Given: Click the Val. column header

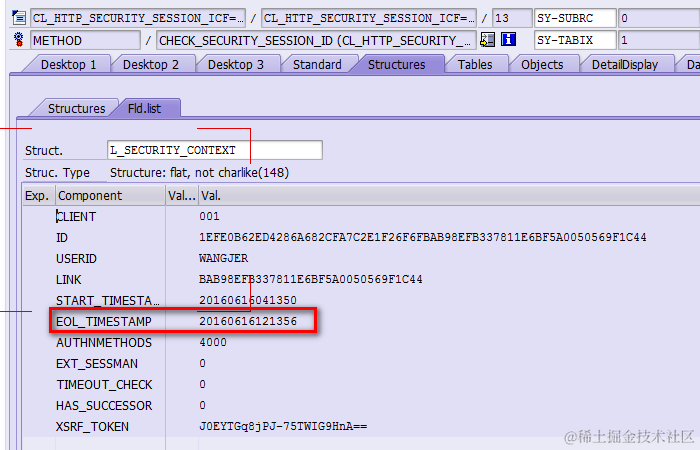Looking at the screenshot, I should pyautogui.click(x=449, y=196).
